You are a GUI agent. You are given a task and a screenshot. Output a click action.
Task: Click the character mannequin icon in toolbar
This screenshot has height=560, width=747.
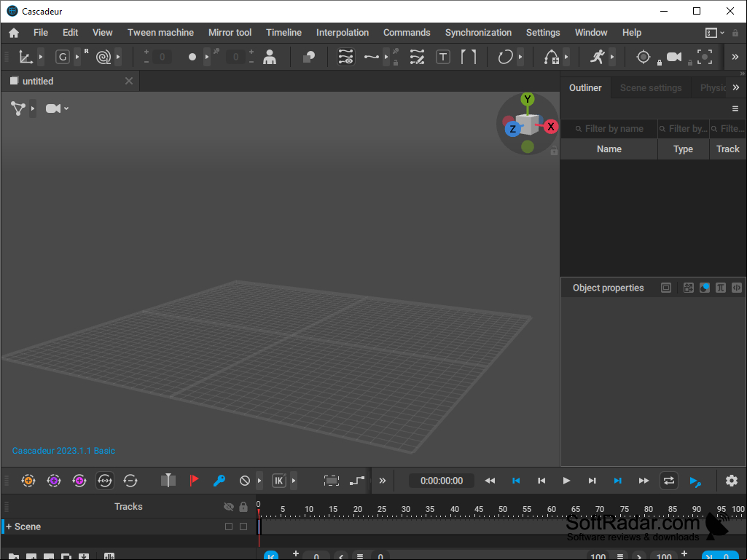270,57
